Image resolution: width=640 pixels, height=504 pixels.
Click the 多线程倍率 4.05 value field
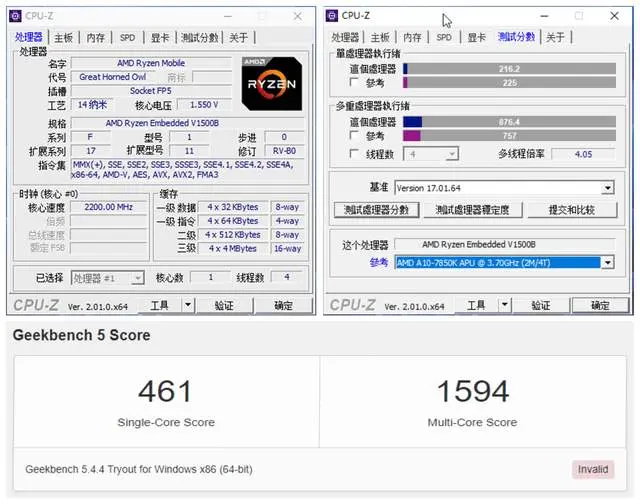583,154
